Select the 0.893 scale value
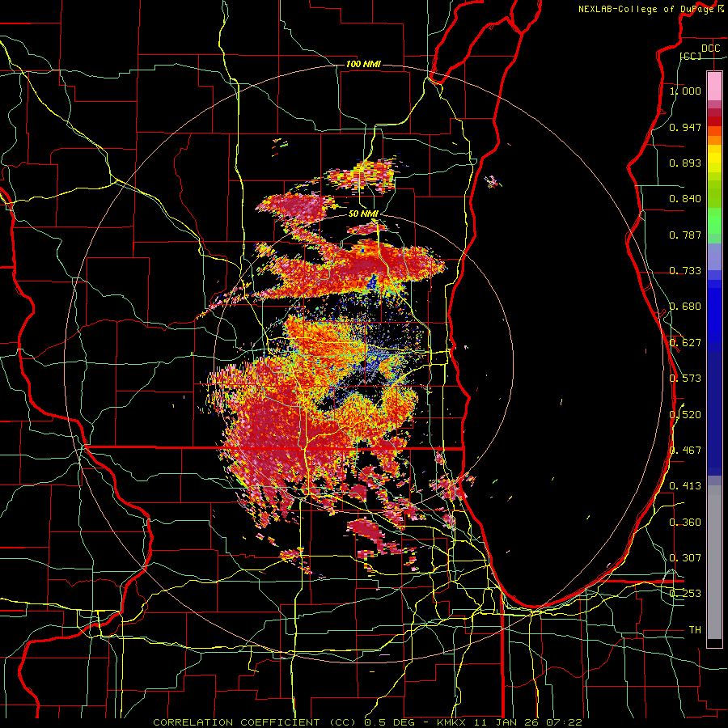Image resolution: width=728 pixels, height=728 pixels. click(685, 163)
